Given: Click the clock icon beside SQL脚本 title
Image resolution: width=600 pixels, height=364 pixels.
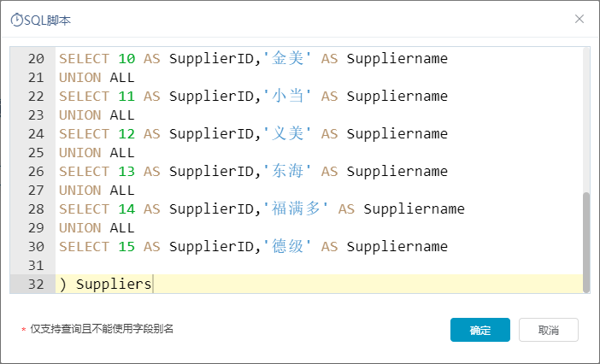Looking at the screenshot, I should coord(17,20).
